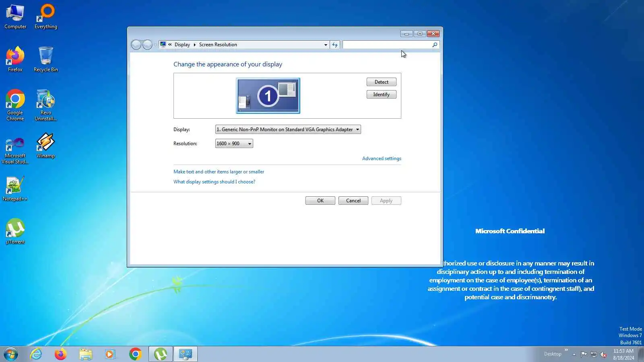
Task: Click the Screen Resolution taskbar button
Action: (x=186, y=354)
